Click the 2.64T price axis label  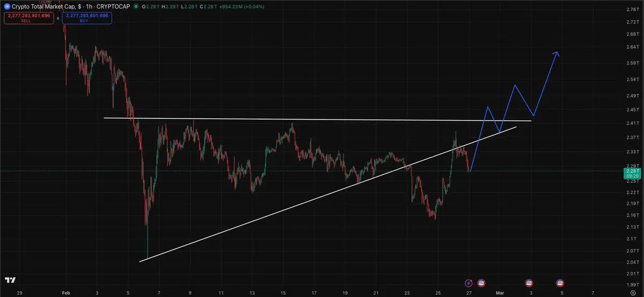tap(632, 47)
